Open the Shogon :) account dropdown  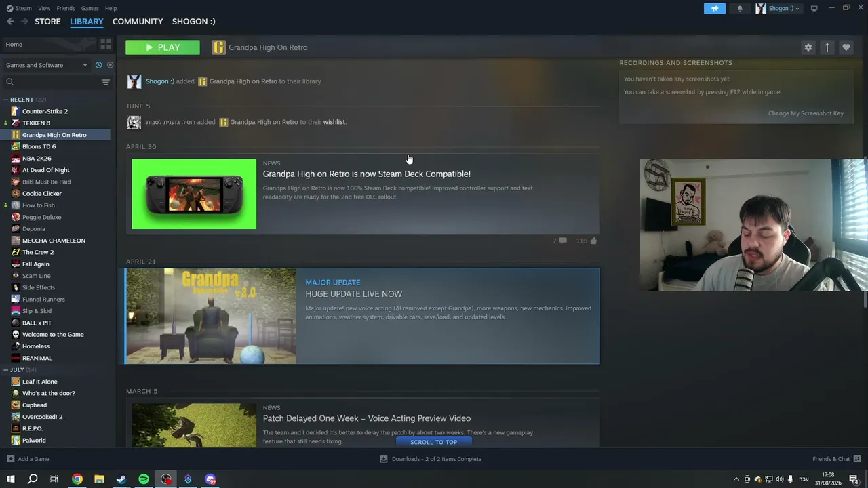point(777,8)
